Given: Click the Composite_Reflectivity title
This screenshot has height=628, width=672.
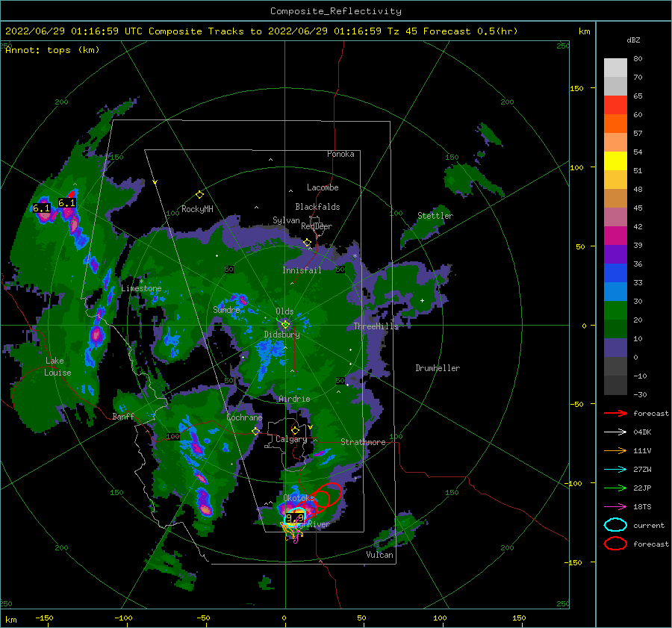Looking at the screenshot, I should [x=336, y=11].
